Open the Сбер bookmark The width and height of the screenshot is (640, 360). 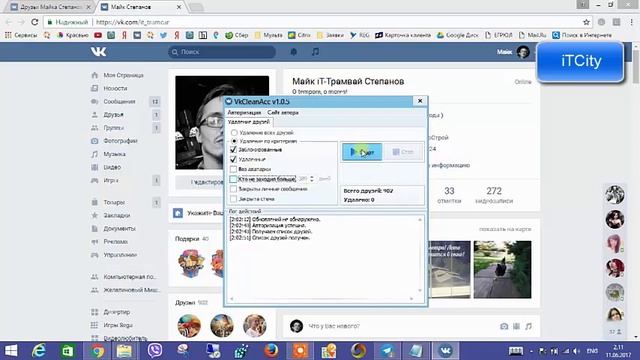coord(237,35)
